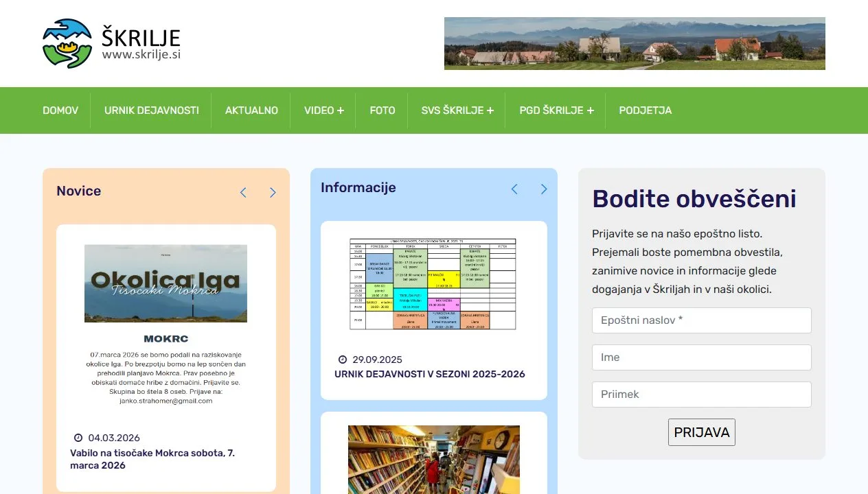Open the PODJETJA menu item

(646, 110)
